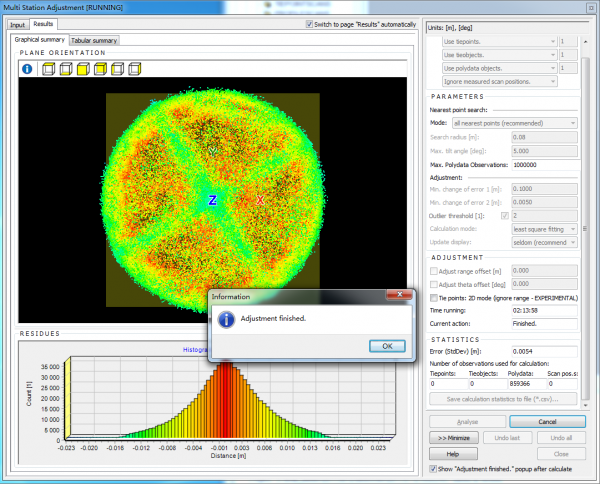Click OK in the Information dialog
The image size is (600, 484).
[387, 346]
